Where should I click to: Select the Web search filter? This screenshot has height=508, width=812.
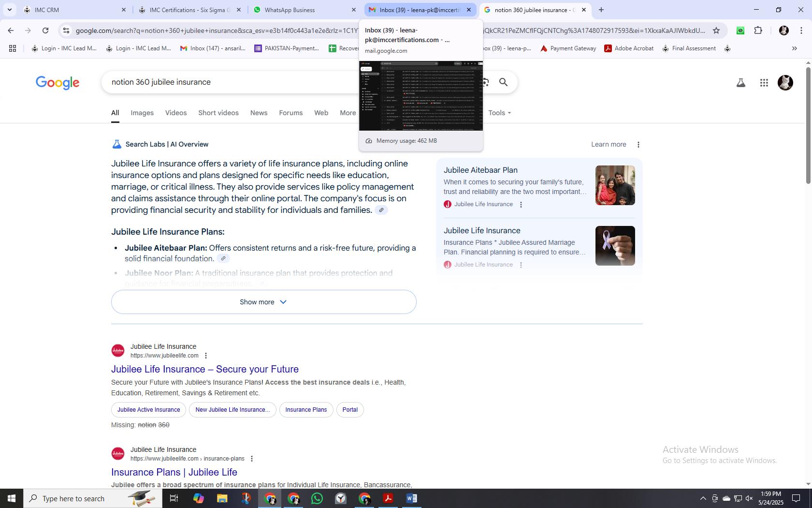tap(321, 113)
